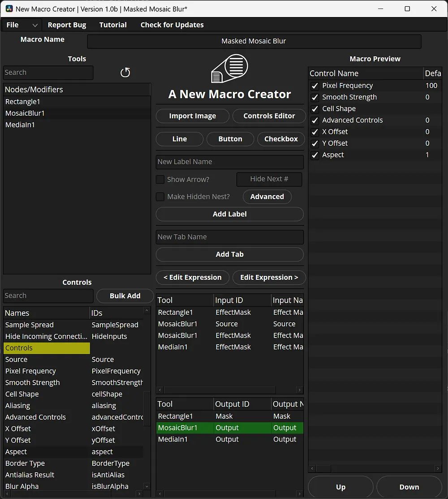Click the Control Name column header
The height and width of the screenshot is (499, 448).
tap(366, 74)
